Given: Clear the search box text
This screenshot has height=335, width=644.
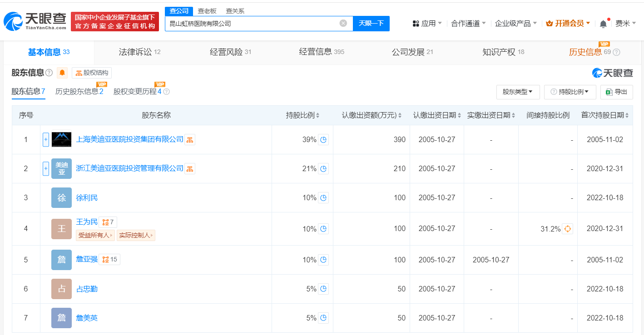Looking at the screenshot, I should 343,23.
